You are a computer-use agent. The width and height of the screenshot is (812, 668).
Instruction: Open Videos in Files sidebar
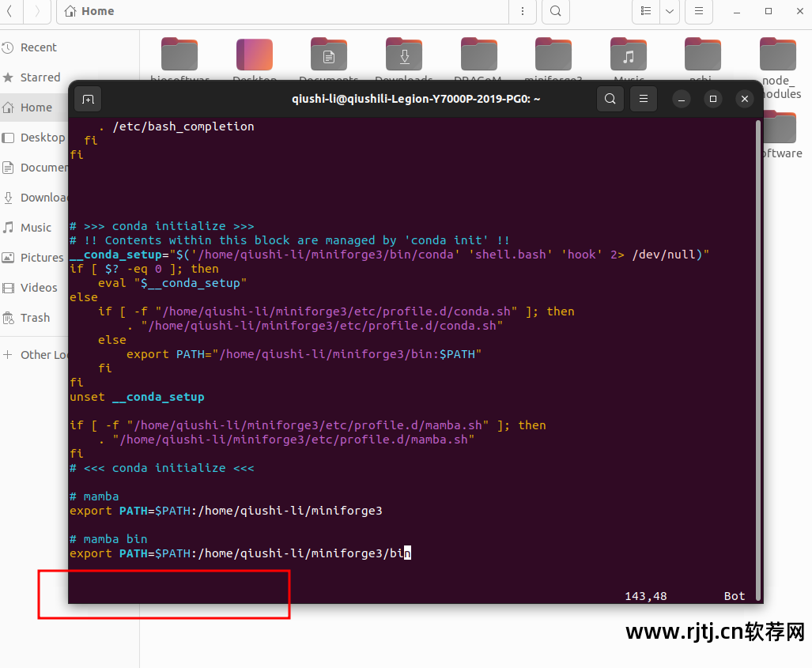34,288
